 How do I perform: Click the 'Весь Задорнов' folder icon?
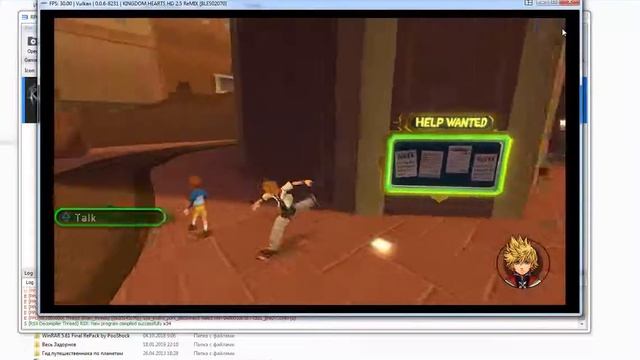[37, 344]
